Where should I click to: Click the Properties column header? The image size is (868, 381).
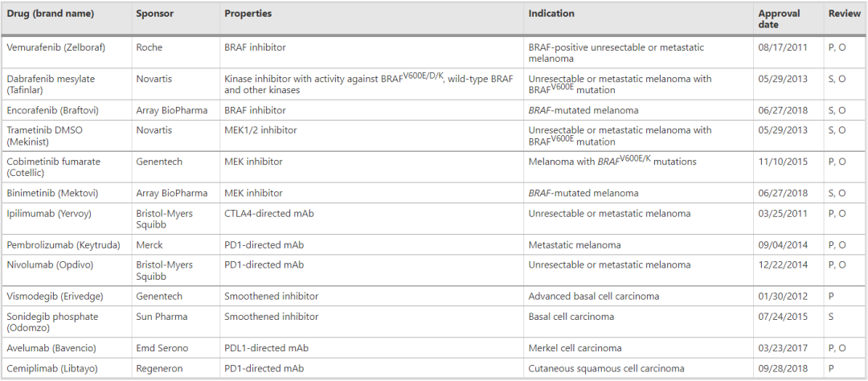pos(248,14)
